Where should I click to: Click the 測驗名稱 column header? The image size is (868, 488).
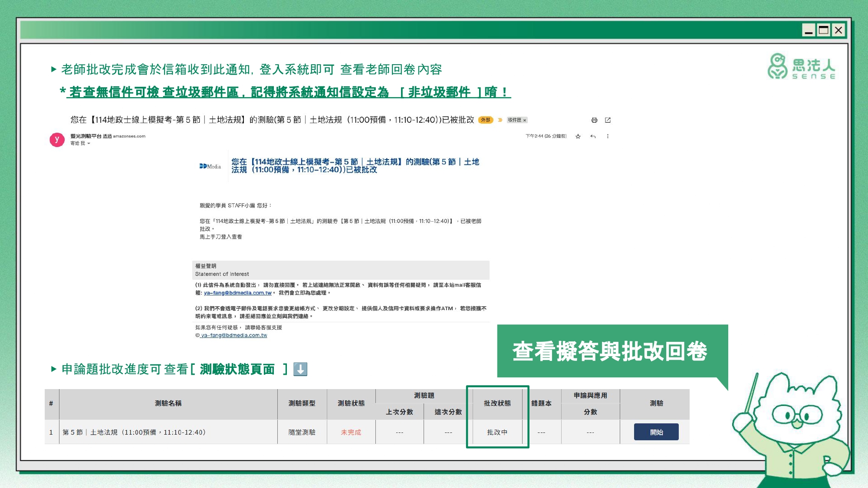coord(168,403)
